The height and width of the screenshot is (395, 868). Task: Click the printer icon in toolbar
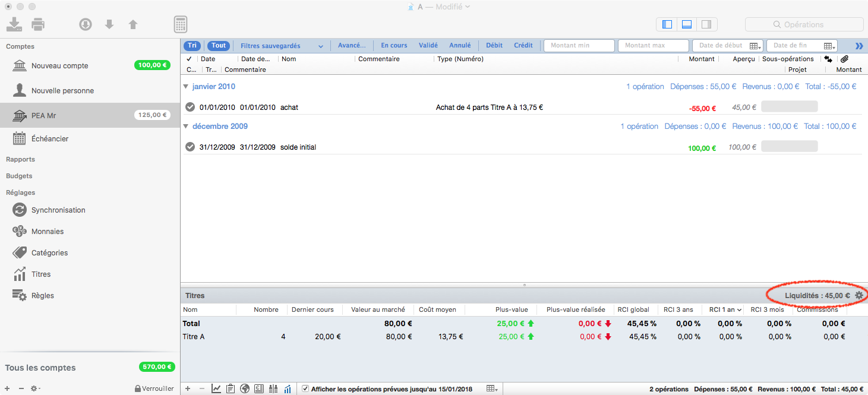38,24
